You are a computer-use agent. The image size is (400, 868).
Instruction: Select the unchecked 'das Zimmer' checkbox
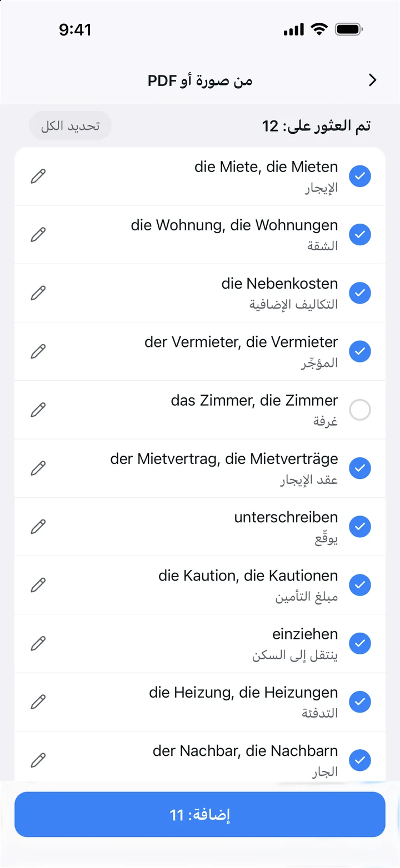click(360, 410)
